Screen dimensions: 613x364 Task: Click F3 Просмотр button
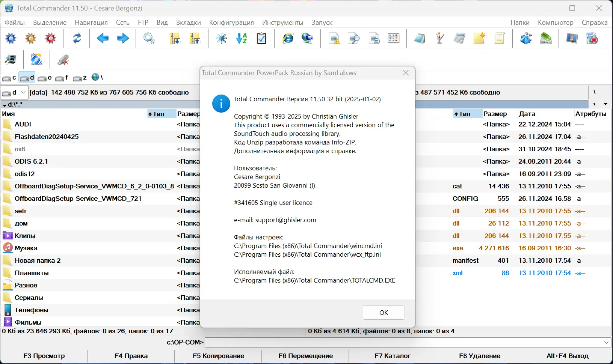click(x=44, y=356)
